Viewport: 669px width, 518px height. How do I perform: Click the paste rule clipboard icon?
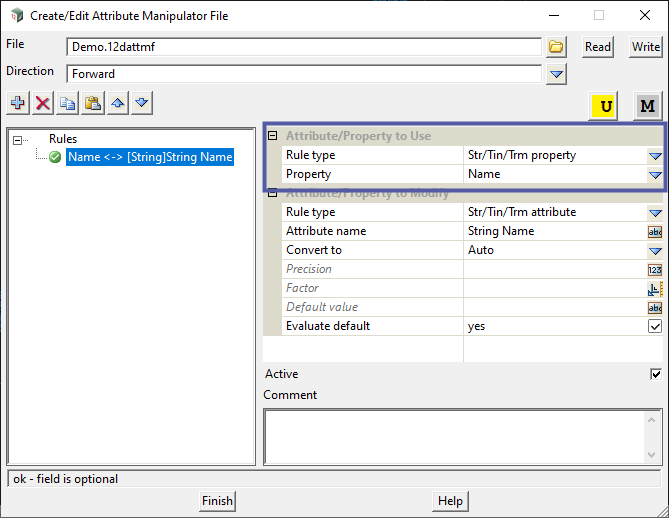93,103
